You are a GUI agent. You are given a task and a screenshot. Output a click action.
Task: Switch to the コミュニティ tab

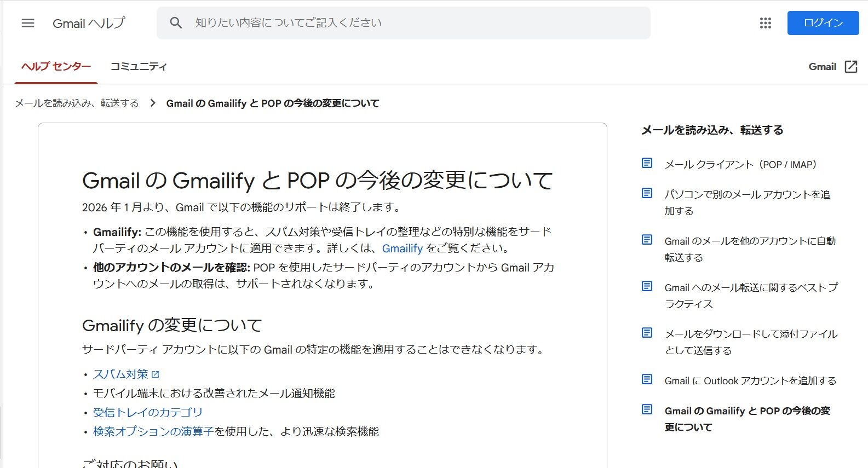pos(139,67)
